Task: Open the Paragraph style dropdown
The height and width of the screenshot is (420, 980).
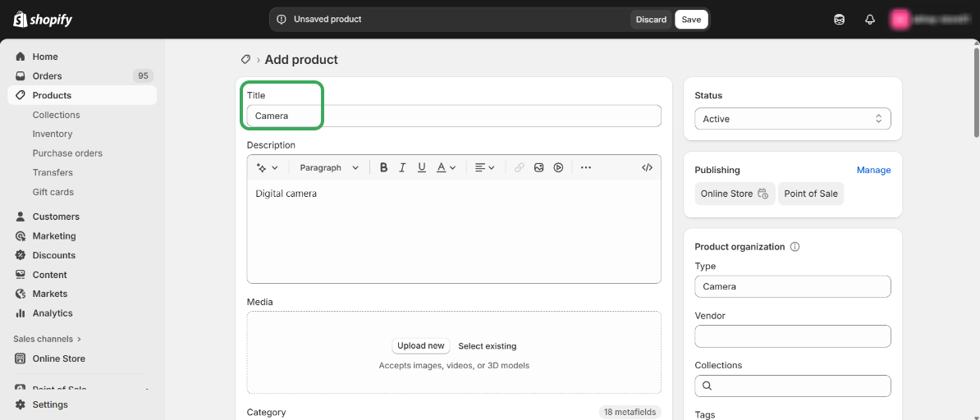Action: coord(329,167)
